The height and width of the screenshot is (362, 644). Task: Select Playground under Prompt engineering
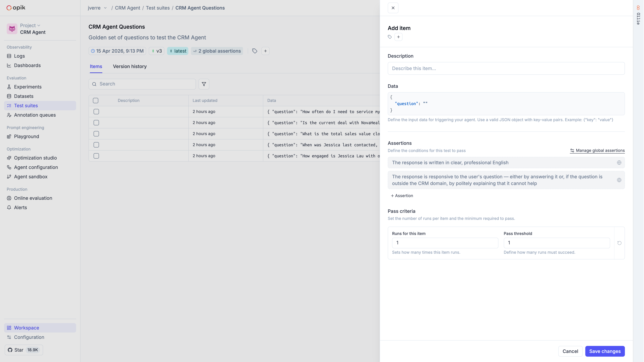(26, 136)
